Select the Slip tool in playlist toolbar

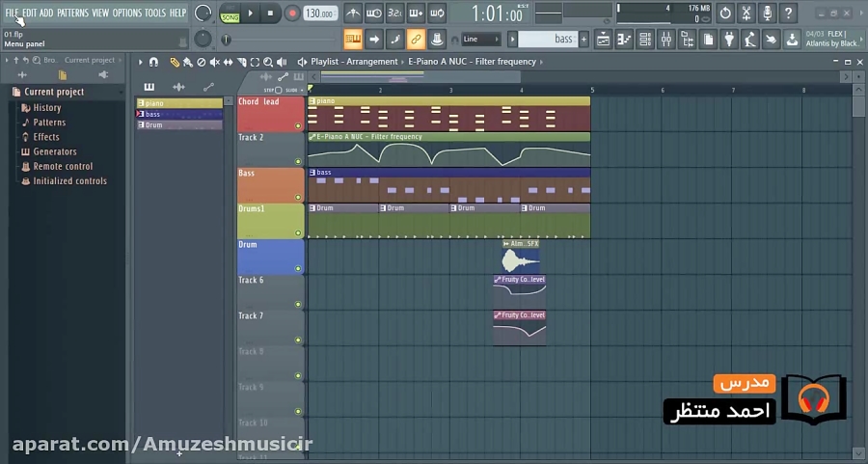coord(228,63)
